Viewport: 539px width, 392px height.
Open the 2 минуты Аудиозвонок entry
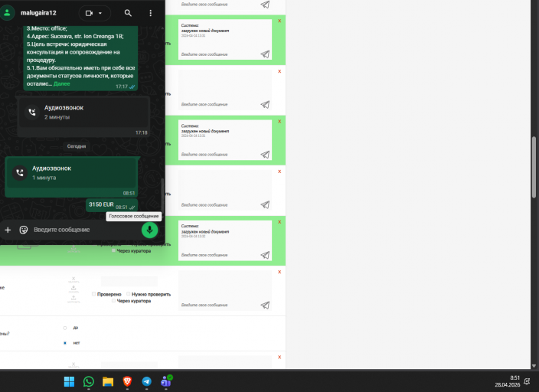pos(83,116)
